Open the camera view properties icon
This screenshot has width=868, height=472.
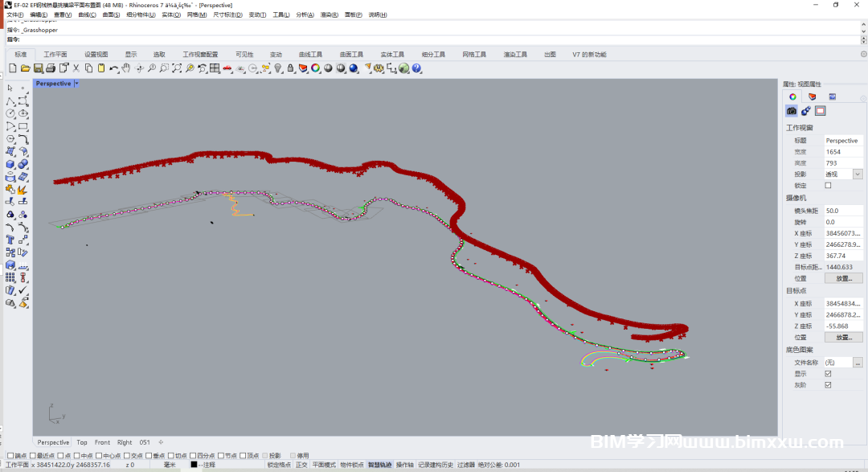point(792,111)
